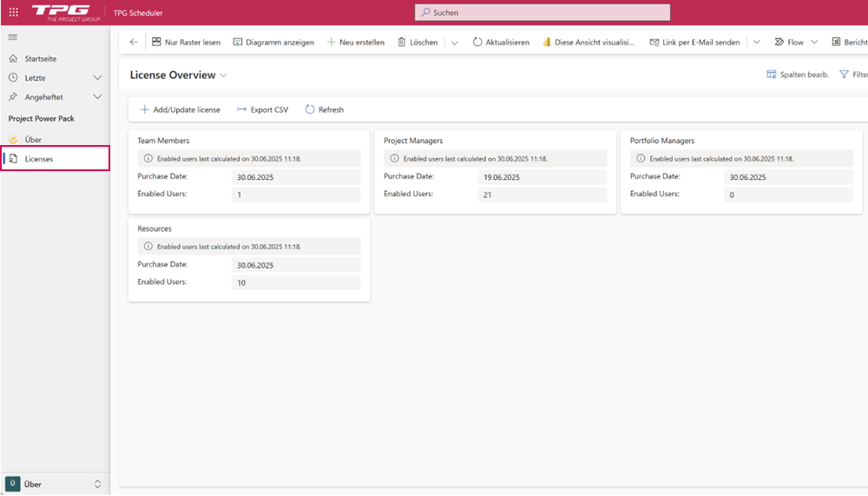Screen dimensions: 868x496
Task: Expand the Letzte section chevron
Action: tap(97, 77)
